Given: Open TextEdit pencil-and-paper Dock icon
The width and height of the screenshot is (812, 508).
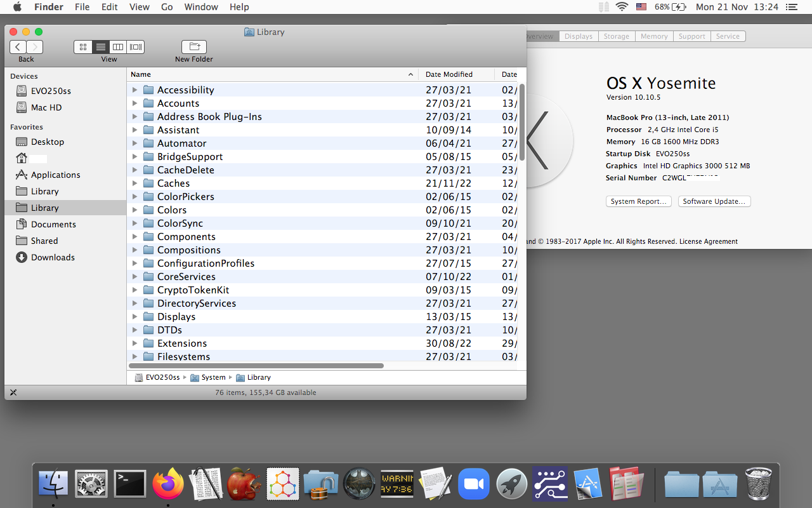Looking at the screenshot, I should click(x=435, y=483).
